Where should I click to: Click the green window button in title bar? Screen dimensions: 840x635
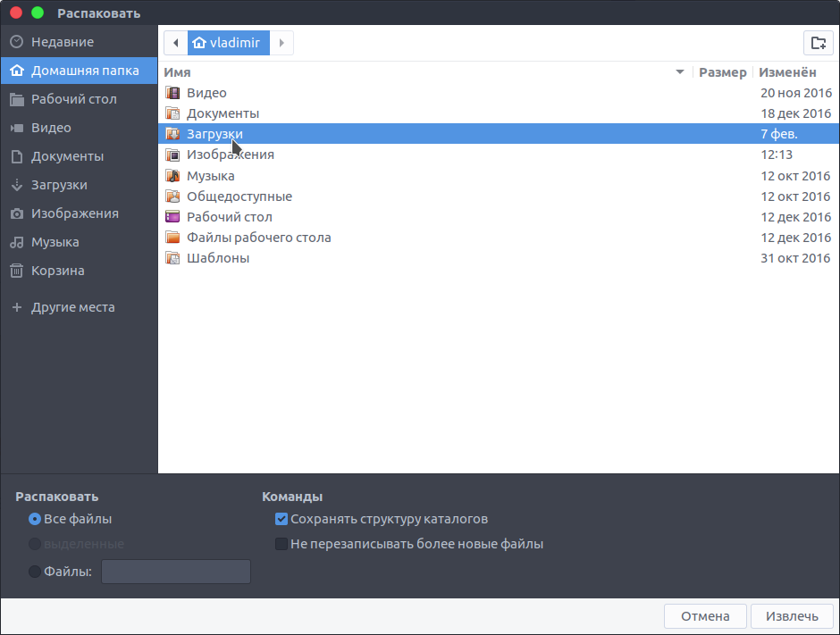(38, 13)
